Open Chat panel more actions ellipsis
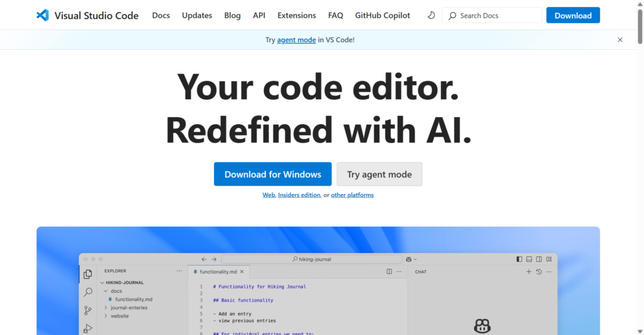Image resolution: width=644 pixels, height=335 pixels. point(548,271)
